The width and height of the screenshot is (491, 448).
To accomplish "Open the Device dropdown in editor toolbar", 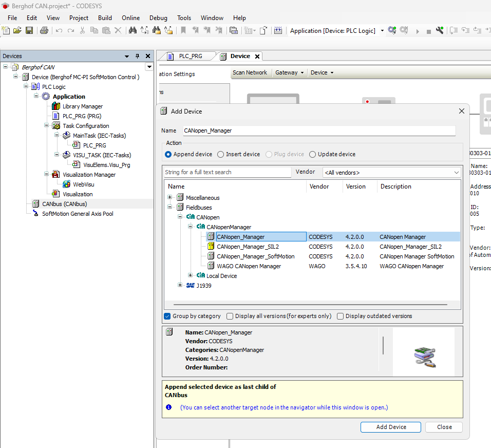I will coord(322,72).
